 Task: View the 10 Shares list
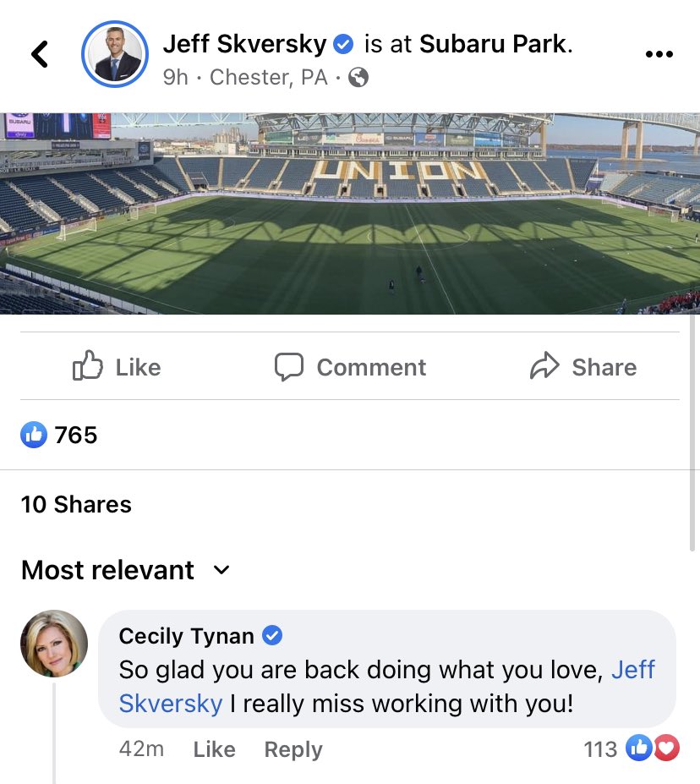pyautogui.click(x=76, y=504)
